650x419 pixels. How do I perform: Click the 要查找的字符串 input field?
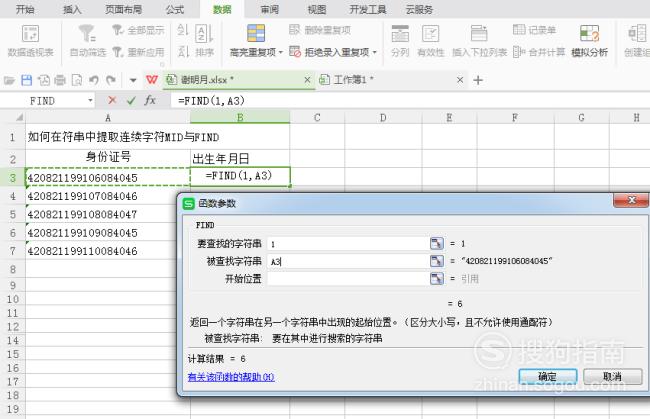pyautogui.click(x=348, y=244)
